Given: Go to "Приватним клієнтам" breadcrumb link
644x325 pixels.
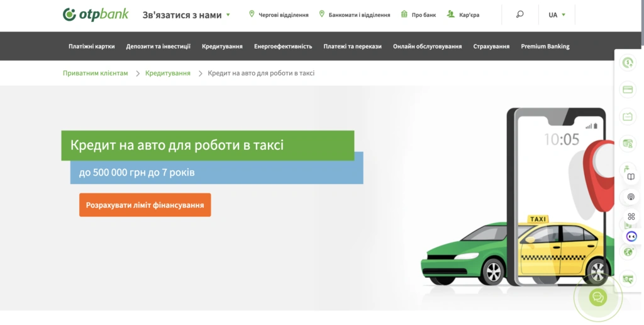Looking at the screenshot, I should (x=95, y=73).
